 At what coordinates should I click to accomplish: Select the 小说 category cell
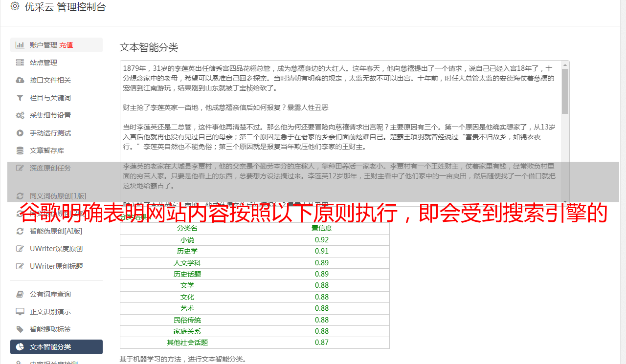187,240
